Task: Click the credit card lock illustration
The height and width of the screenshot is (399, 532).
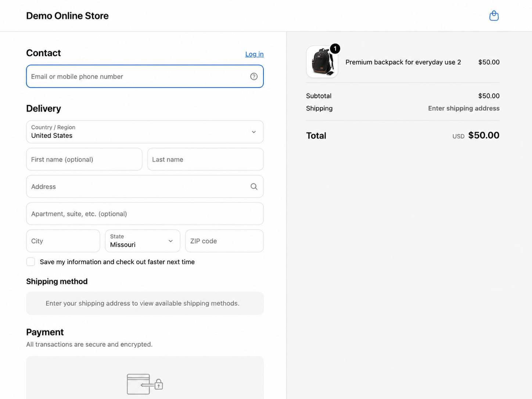Action: pos(145,384)
